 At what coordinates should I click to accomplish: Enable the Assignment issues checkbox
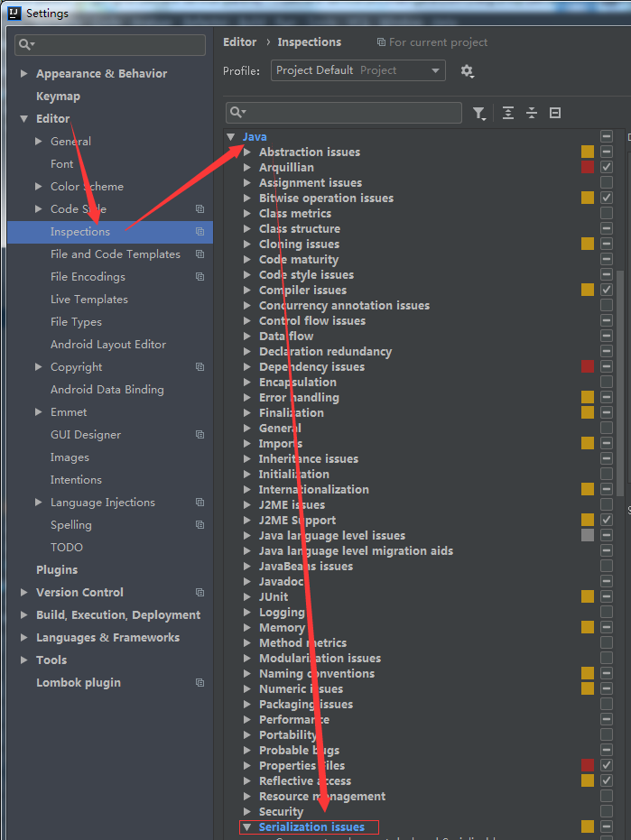click(x=607, y=182)
